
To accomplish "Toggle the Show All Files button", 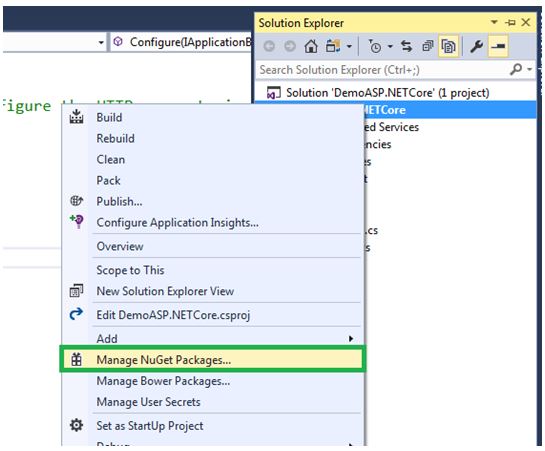I will [x=448, y=46].
